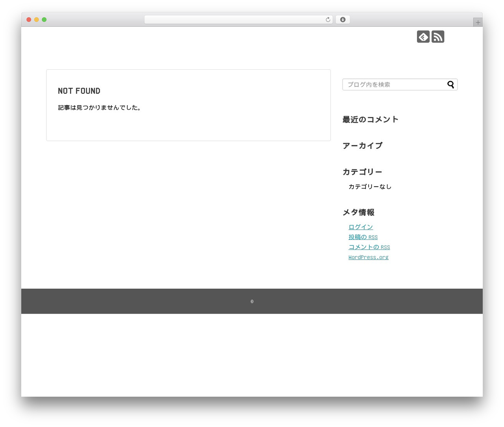
Task: Click the footer copyright symbol
Action: pos(252,302)
